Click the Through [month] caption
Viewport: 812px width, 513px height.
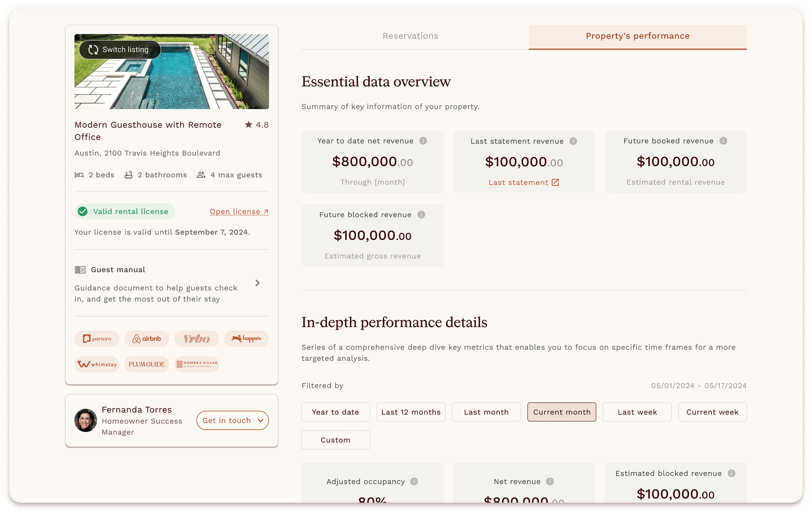(373, 182)
